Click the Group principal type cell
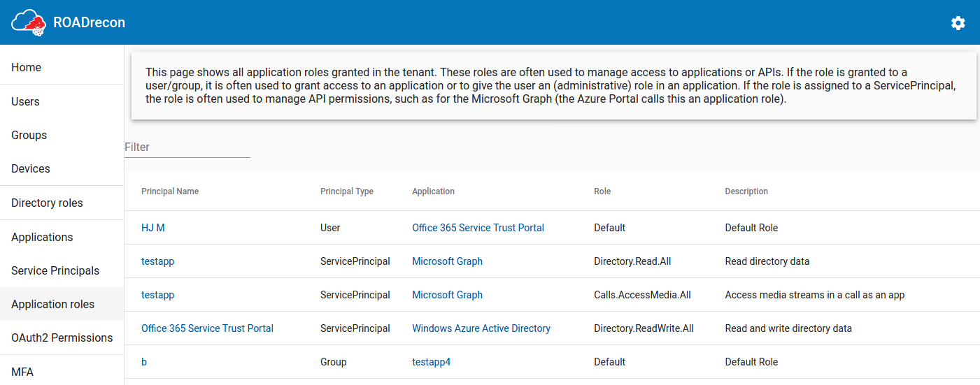 334,362
